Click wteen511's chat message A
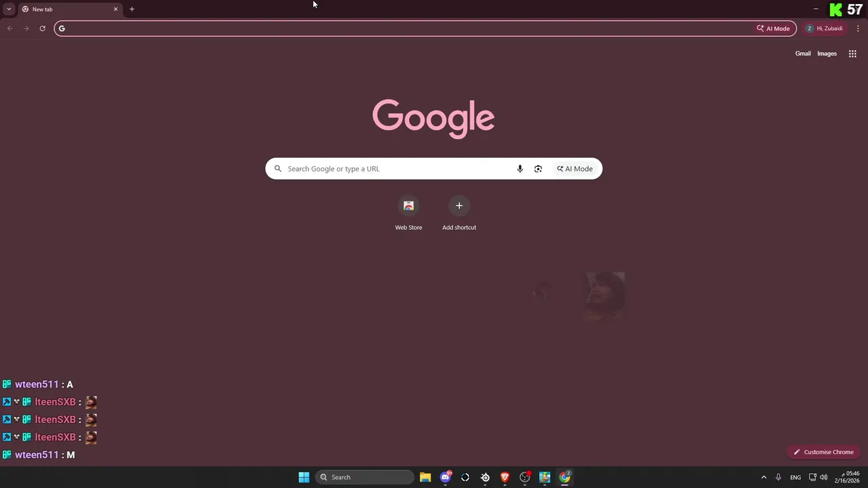Viewport: 868px width, 488px height. (69, 384)
